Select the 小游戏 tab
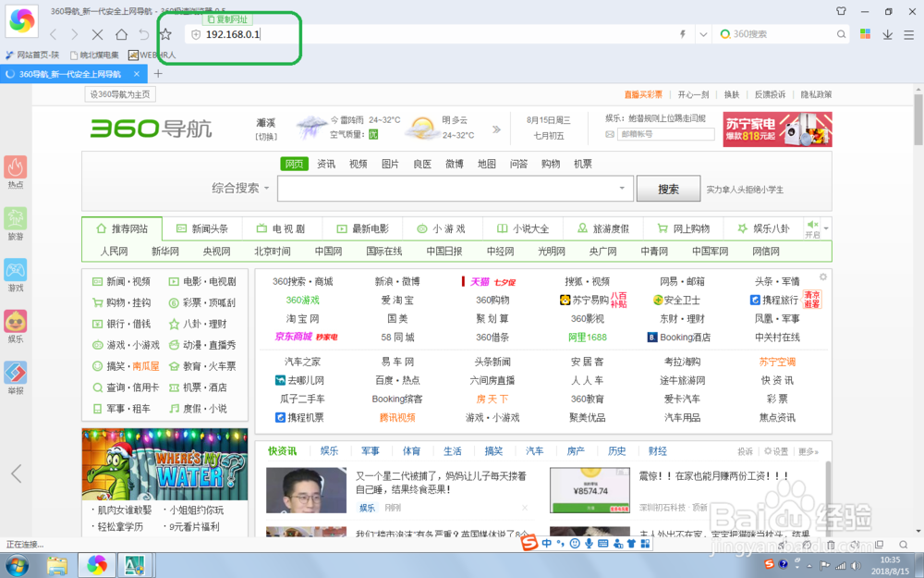This screenshot has width=924, height=578. (441, 228)
